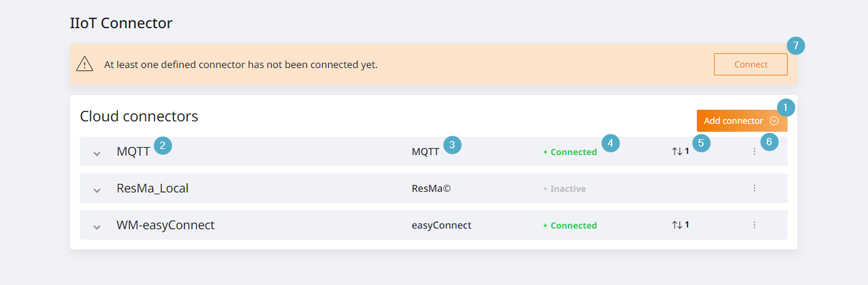Click the Add connector button
Screen dimensions: 868x285
point(742,121)
